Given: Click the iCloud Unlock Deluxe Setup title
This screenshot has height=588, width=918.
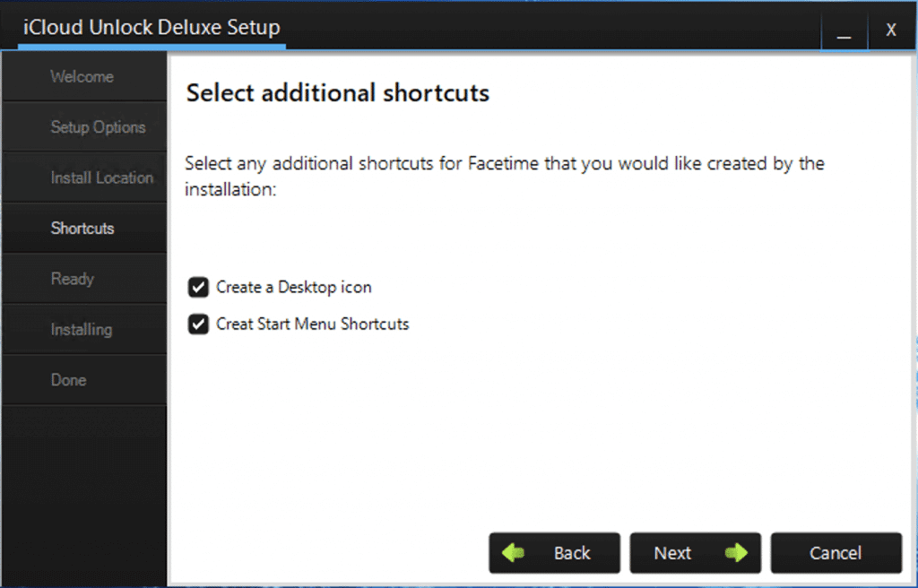Looking at the screenshot, I should [152, 28].
